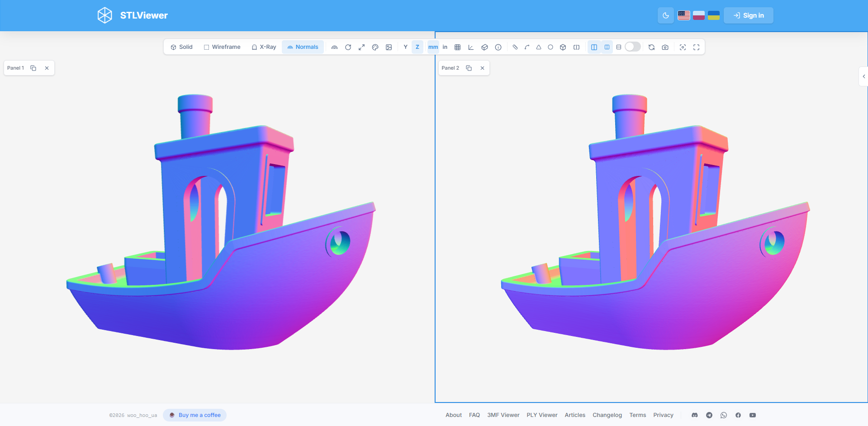
Task: Duplicate Panel 1 with its copy icon
Action: coord(33,68)
